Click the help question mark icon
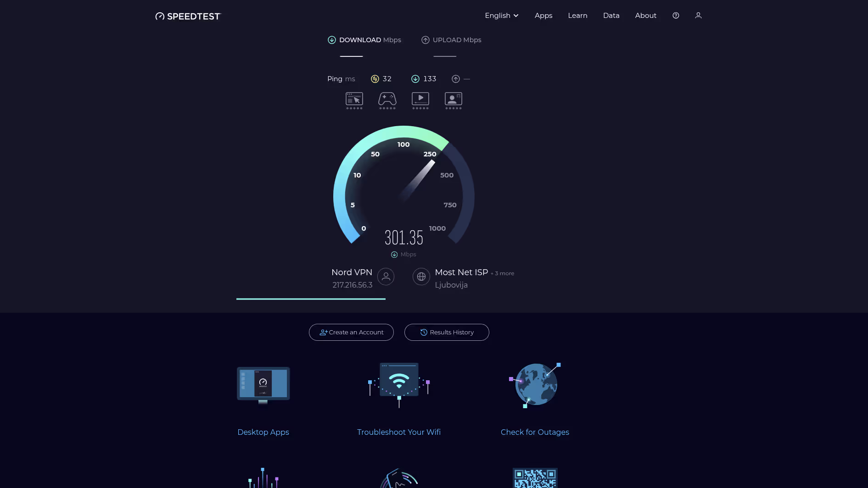This screenshot has height=488, width=868. pyautogui.click(x=676, y=15)
